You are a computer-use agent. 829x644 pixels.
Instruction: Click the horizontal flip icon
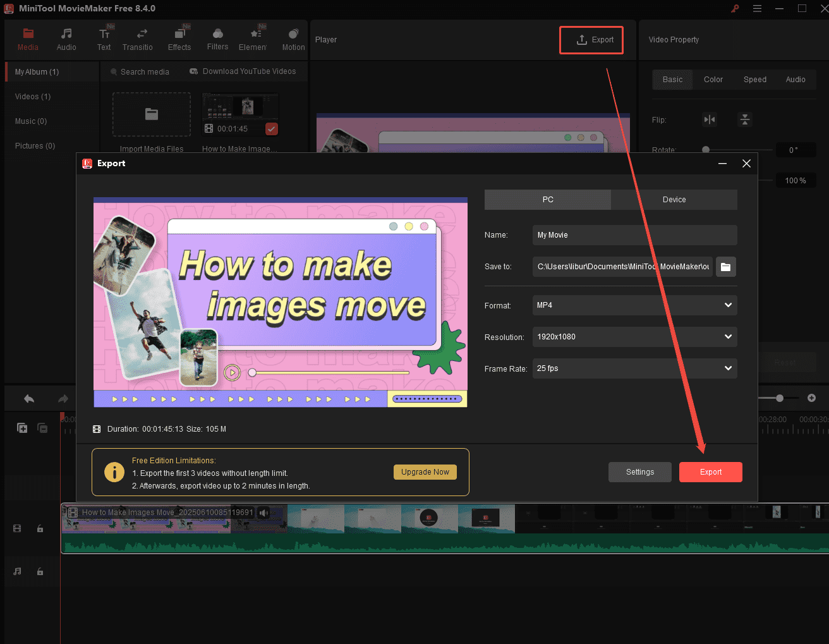[709, 119]
